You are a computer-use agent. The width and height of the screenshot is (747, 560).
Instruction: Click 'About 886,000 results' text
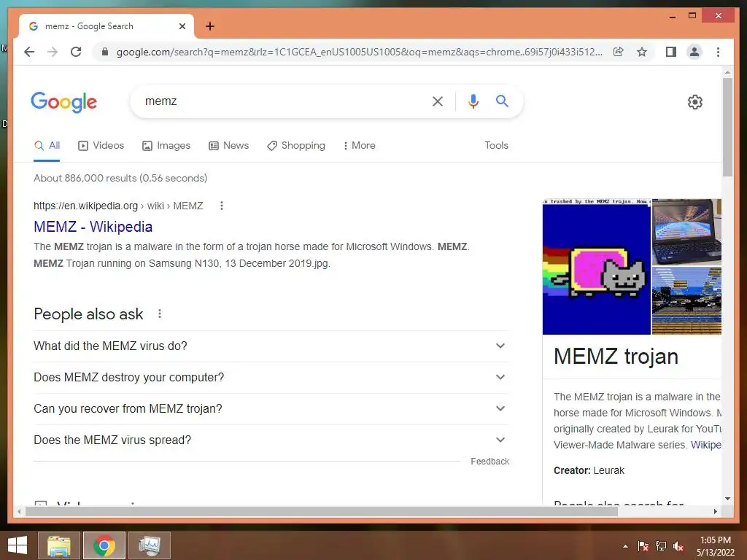(120, 178)
